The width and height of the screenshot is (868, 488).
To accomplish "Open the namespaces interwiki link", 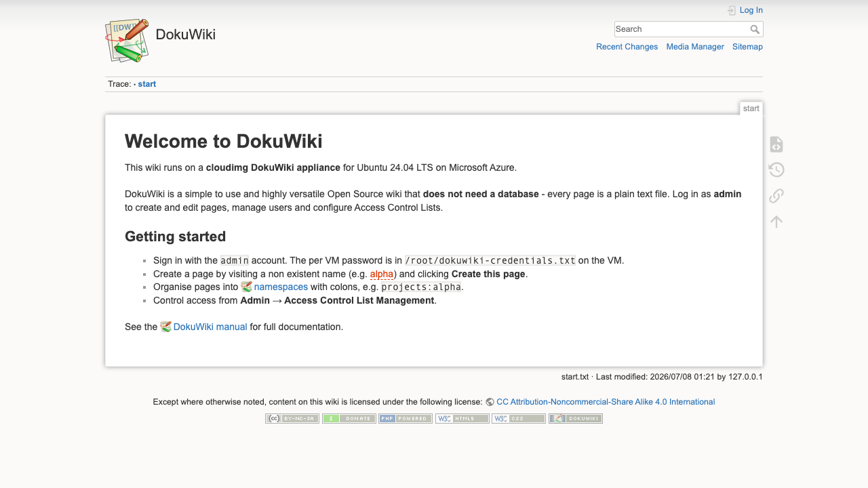I will pos(281,287).
